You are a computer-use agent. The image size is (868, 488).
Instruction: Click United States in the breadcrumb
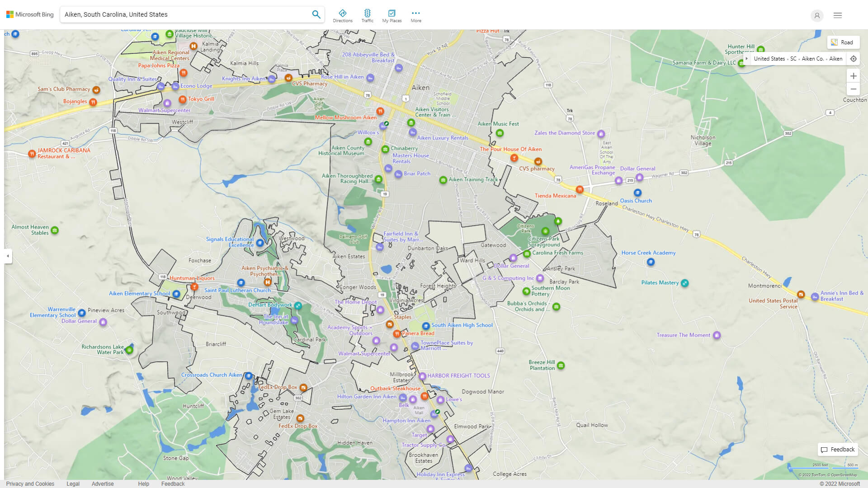click(x=769, y=59)
